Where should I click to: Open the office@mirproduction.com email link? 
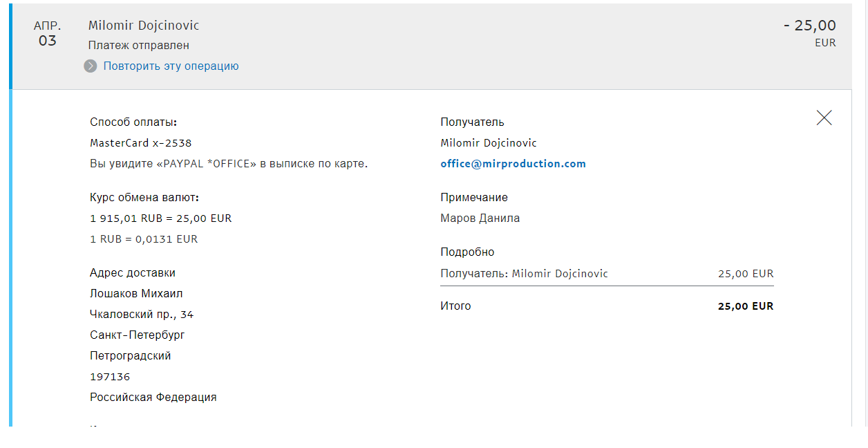[513, 164]
